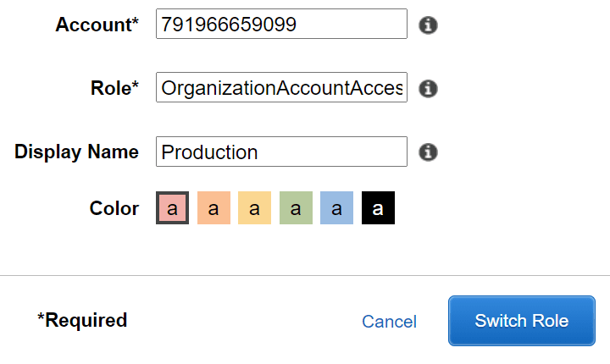Cancel the role switch form
Image resolution: width=610 pixels, height=364 pixels.
[x=389, y=322]
